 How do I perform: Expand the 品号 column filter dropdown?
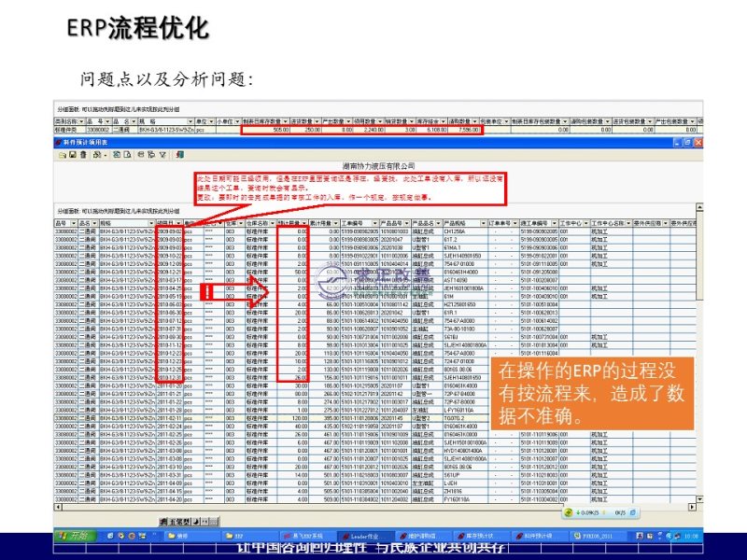(74, 223)
